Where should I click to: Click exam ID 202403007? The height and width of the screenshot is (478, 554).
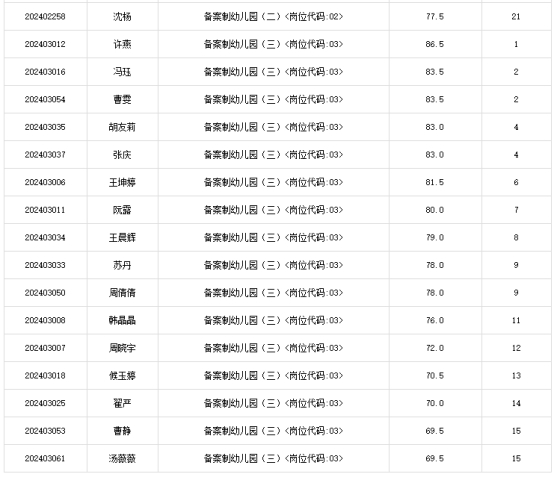(45, 348)
